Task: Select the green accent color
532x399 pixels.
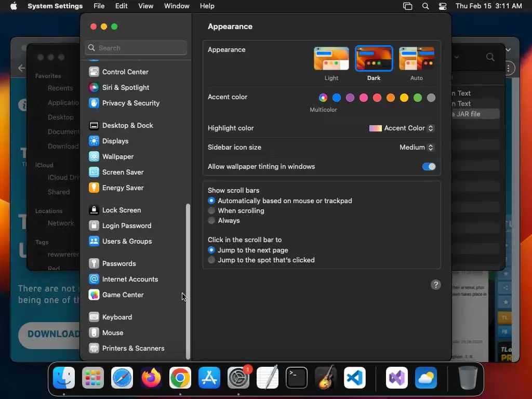Action: pyautogui.click(x=418, y=98)
